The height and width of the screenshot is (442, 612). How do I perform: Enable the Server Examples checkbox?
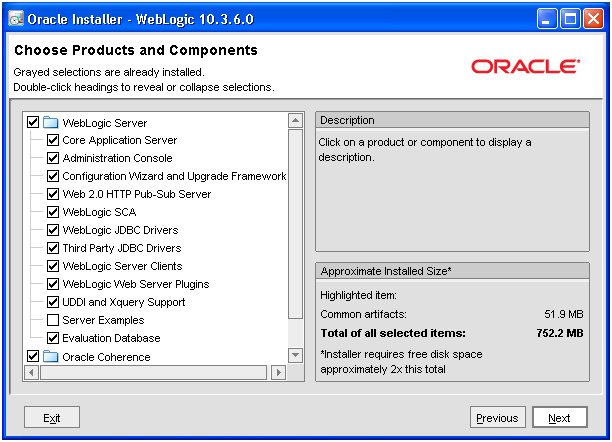coord(53,320)
